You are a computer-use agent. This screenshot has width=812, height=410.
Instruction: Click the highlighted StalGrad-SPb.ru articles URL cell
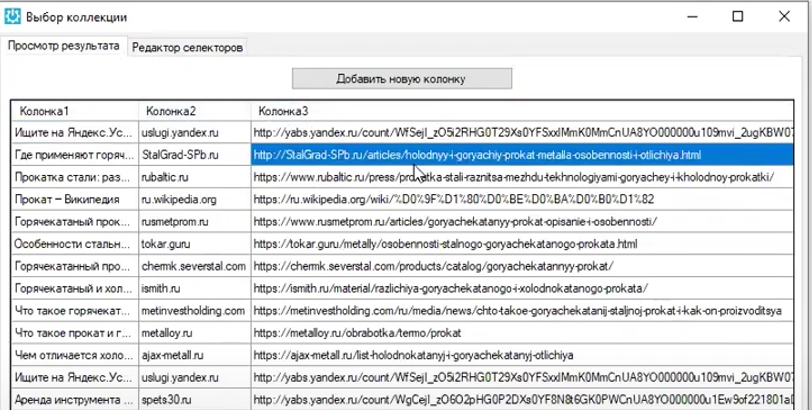click(522, 155)
